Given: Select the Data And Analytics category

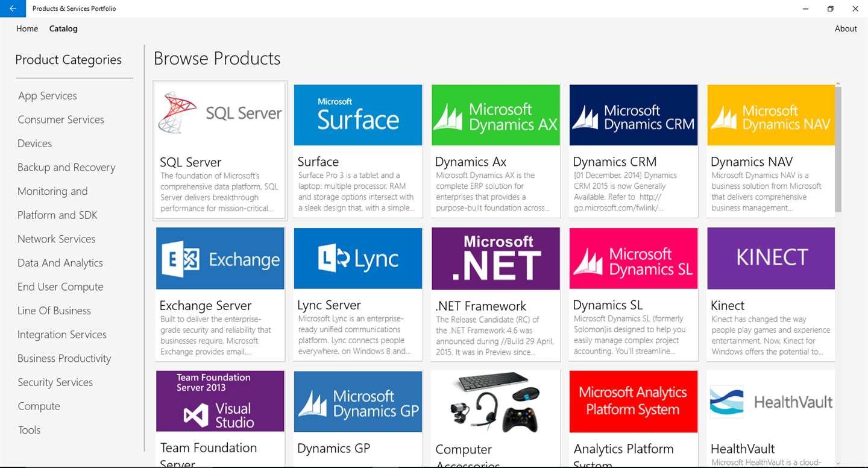Looking at the screenshot, I should point(60,263).
